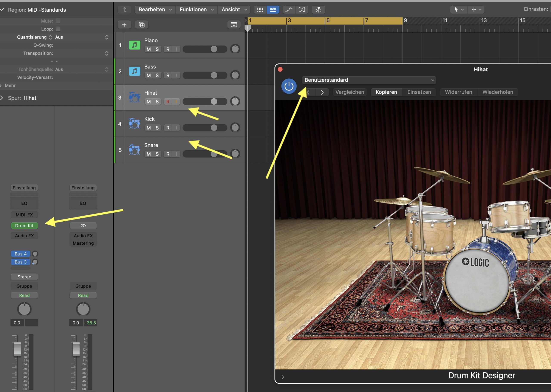
Task: Open the Drum Kit instrument slot
Action: [x=24, y=225]
